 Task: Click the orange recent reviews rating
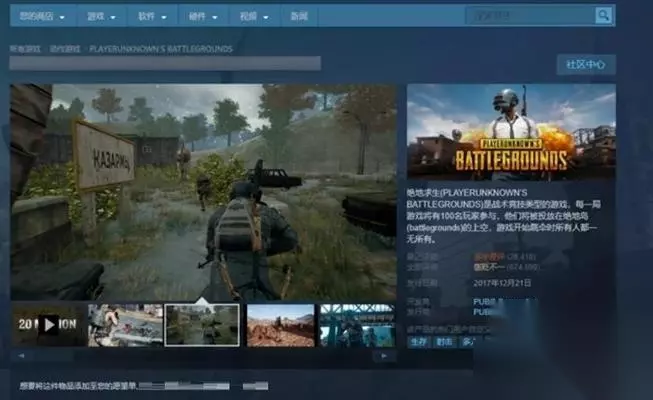489,256
